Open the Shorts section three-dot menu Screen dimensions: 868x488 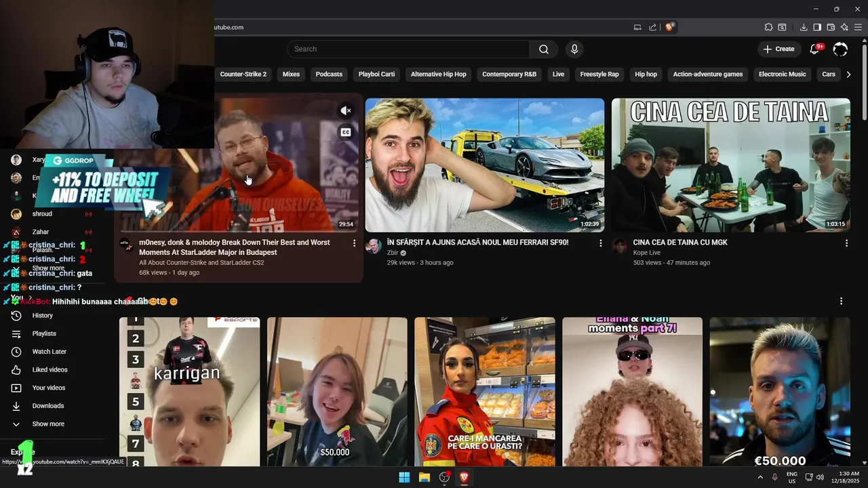coord(841,301)
